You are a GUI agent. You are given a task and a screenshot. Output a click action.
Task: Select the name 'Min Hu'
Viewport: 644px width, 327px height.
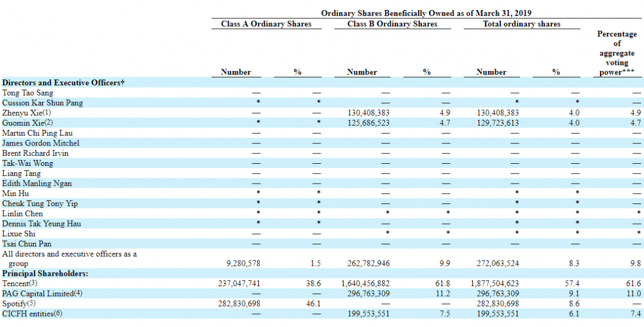[16, 193]
